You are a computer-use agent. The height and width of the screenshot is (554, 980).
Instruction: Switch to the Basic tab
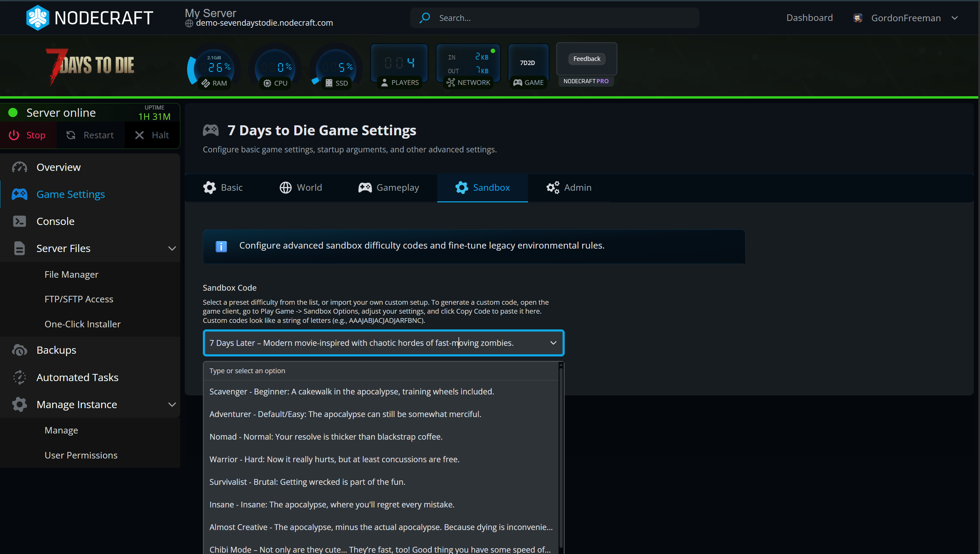(x=223, y=188)
